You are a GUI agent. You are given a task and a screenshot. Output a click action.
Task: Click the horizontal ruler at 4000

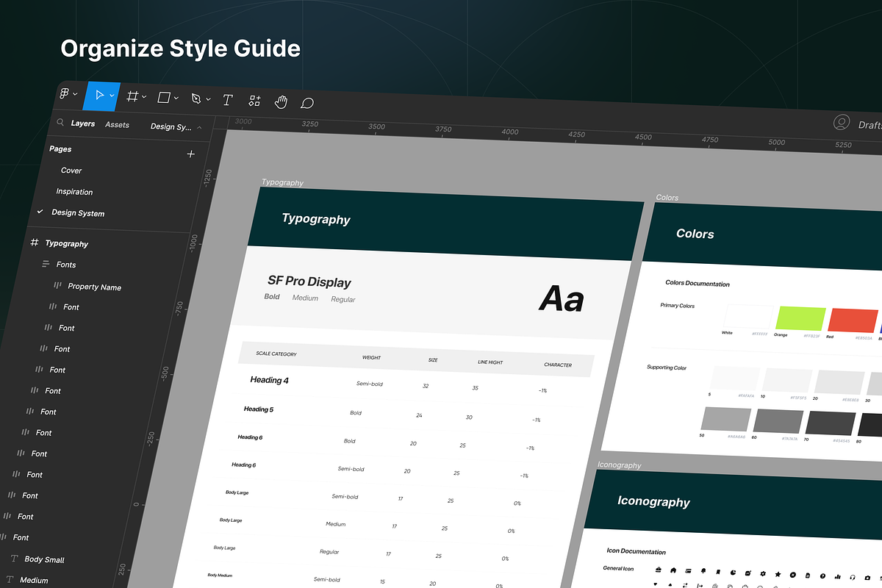pyautogui.click(x=509, y=132)
